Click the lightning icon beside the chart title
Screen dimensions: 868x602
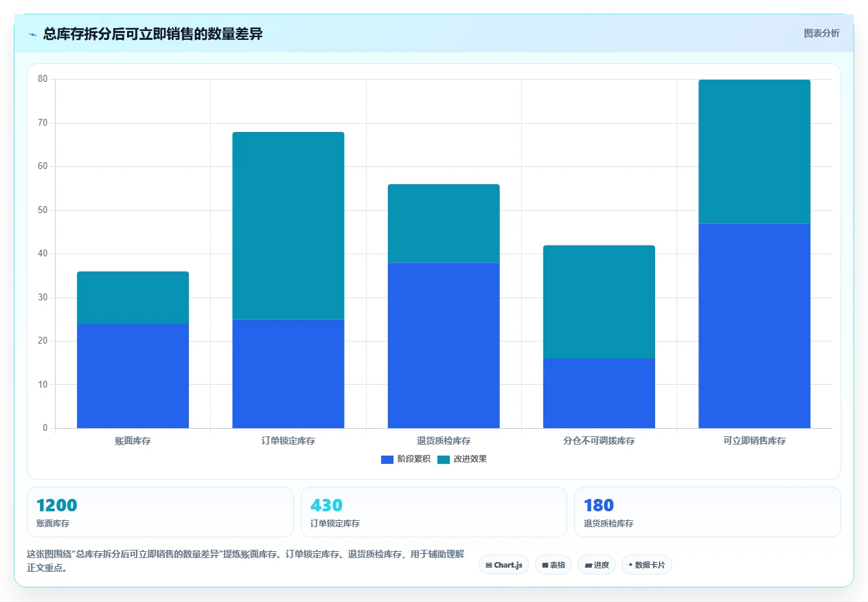[33, 34]
